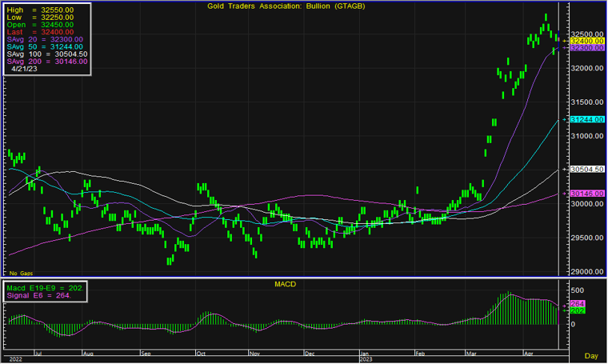Screen dimensions: 608x364
Task: Click the No Gaps label
Action: [20, 273]
